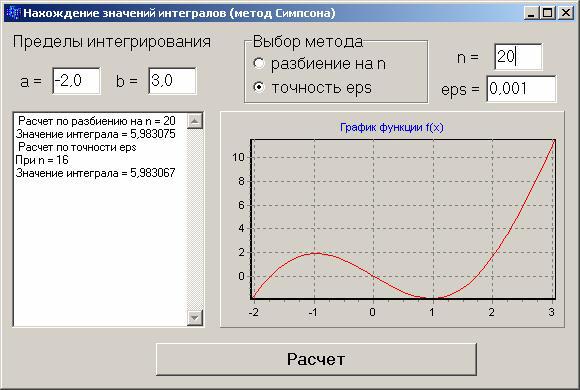This screenshot has height=390, width=580.
Task: Minimize the Simpson method window
Action: click(532, 13)
